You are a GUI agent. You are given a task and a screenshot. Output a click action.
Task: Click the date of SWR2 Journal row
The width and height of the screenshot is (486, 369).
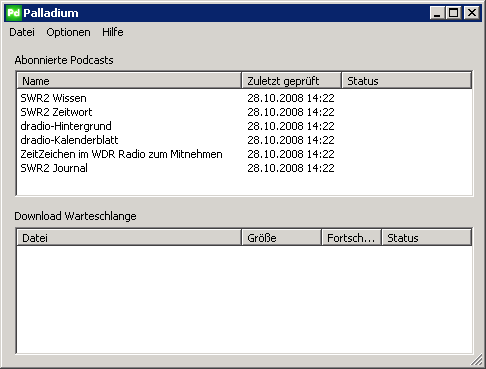click(291, 168)
